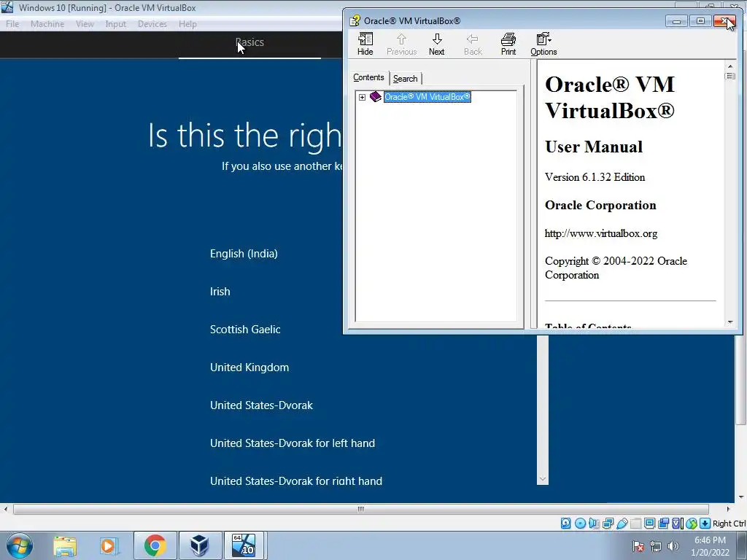Select United Kingdom keyboard layout

click(249, 367)
